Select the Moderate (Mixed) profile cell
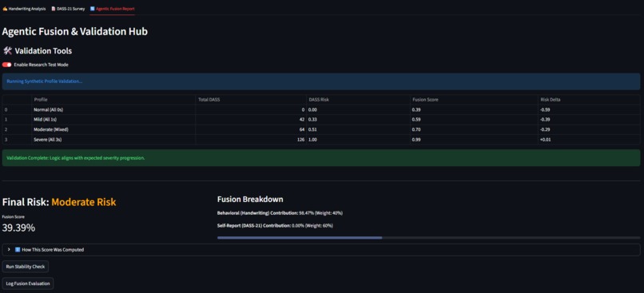 [113, 129]
